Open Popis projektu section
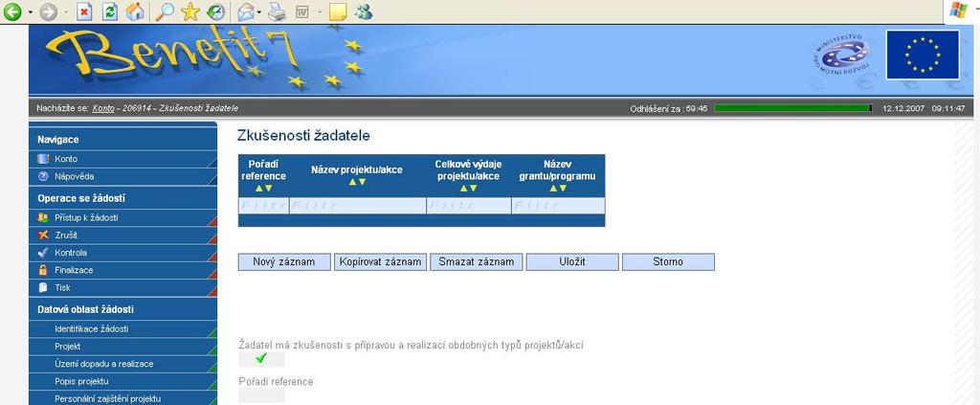This screenshot has width=980, height=405. click(122, 381)
